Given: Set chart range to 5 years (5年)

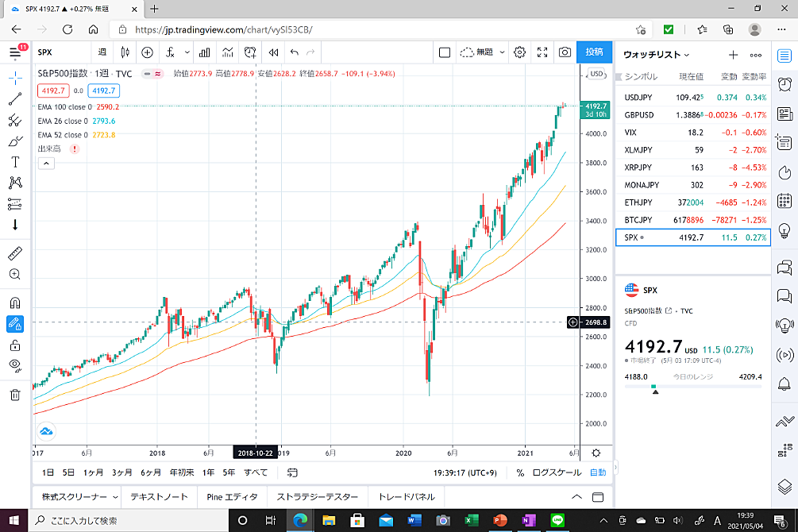Looking at the screenshot, I should (229, 473).
